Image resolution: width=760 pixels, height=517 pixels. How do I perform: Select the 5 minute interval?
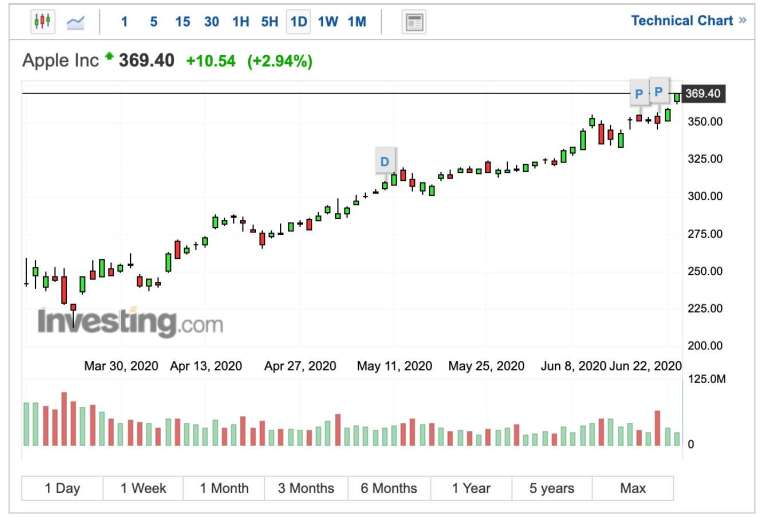pos(154,22)
